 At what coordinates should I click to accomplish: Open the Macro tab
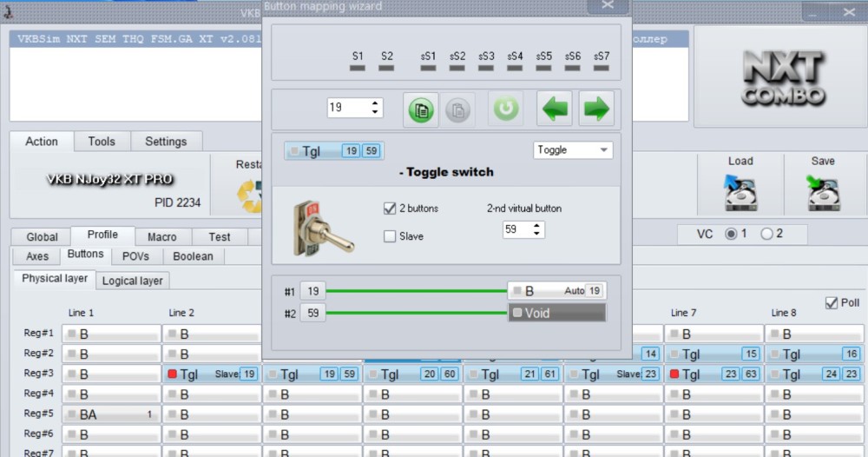(162, 236)
